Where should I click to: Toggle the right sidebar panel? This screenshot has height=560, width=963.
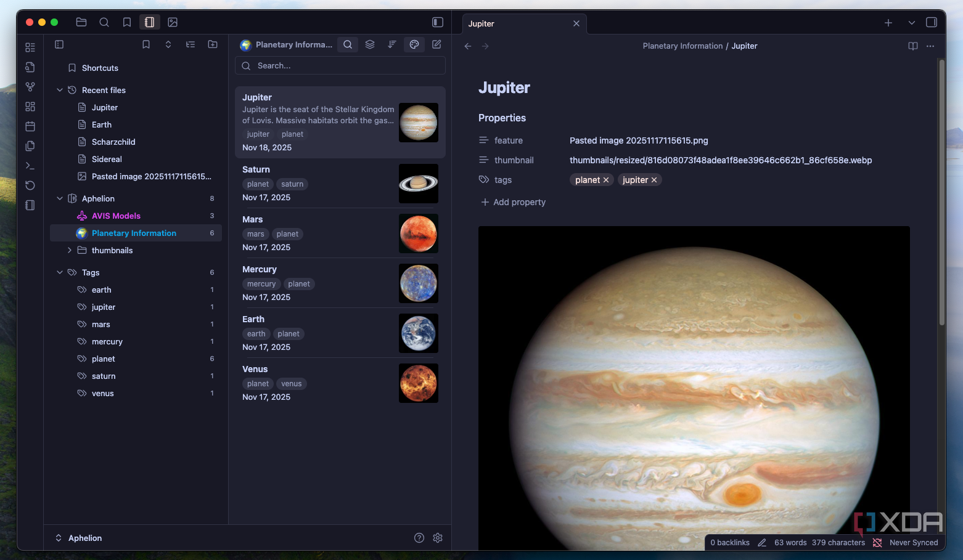[932, 22]
